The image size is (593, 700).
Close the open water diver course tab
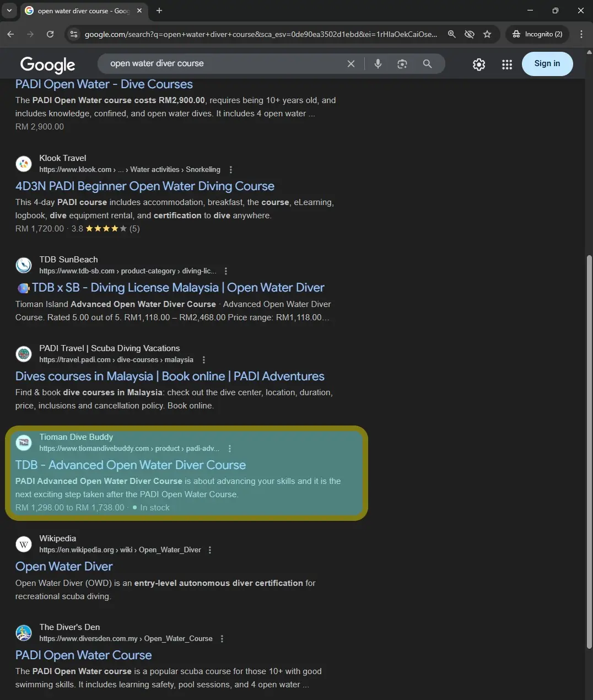click(x=139, y=10)
